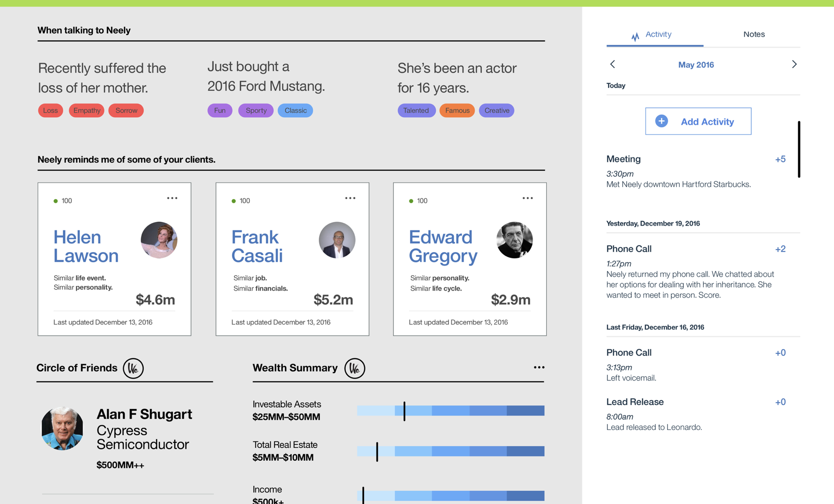Go to previous month in activity calendar
The width and height of the screenshot is (834, 504).
point(613,64)
